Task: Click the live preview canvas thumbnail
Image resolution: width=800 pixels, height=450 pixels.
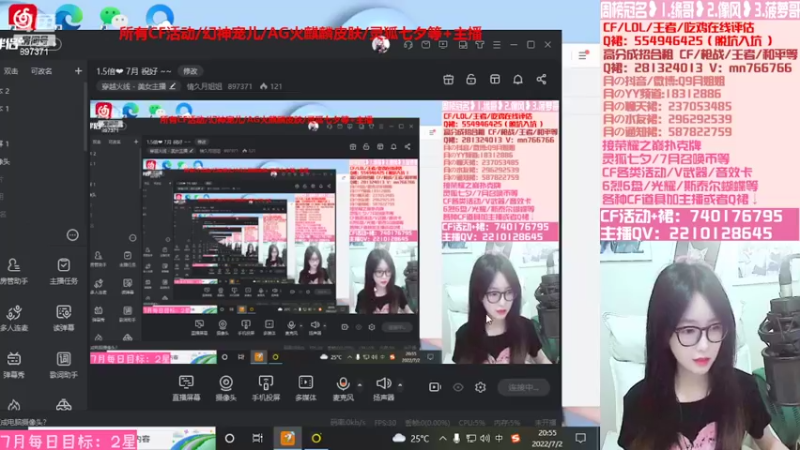Action: click(x=324, y=232)
